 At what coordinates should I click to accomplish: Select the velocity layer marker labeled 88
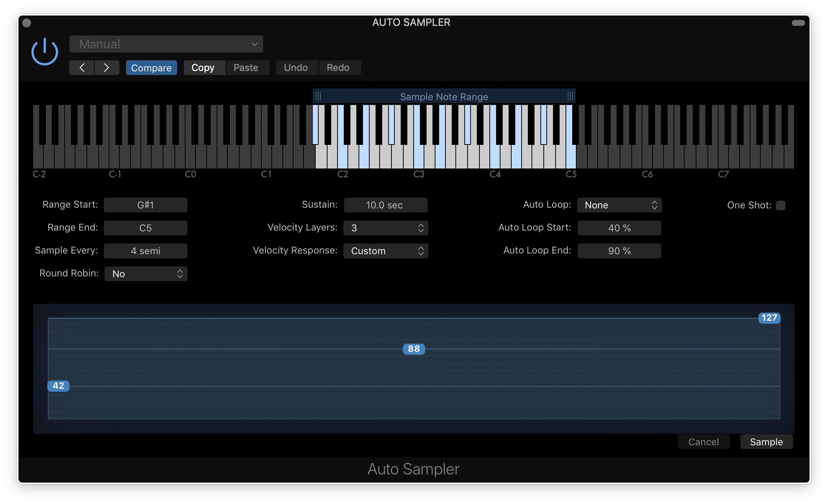pyautogui.click(x=413, y=349)
